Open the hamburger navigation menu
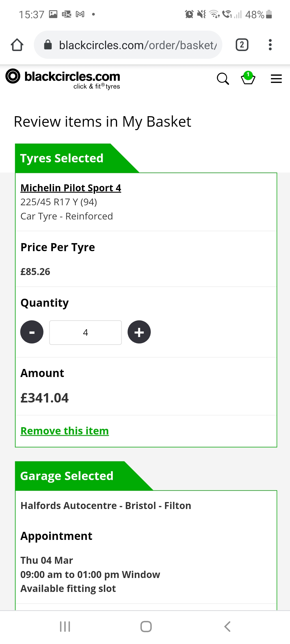Screen dimensions: 290x644 point(276,79)
